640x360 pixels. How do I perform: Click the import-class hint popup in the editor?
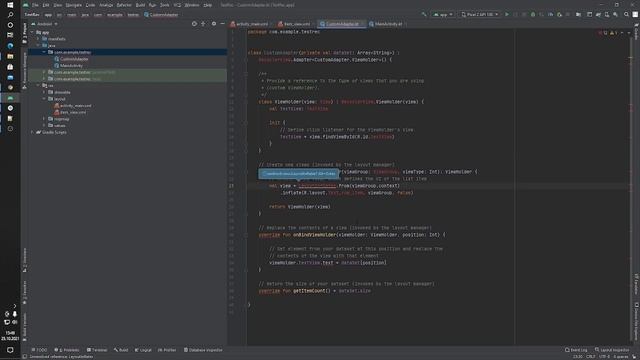pyautogui.click(x=298, y=173)
